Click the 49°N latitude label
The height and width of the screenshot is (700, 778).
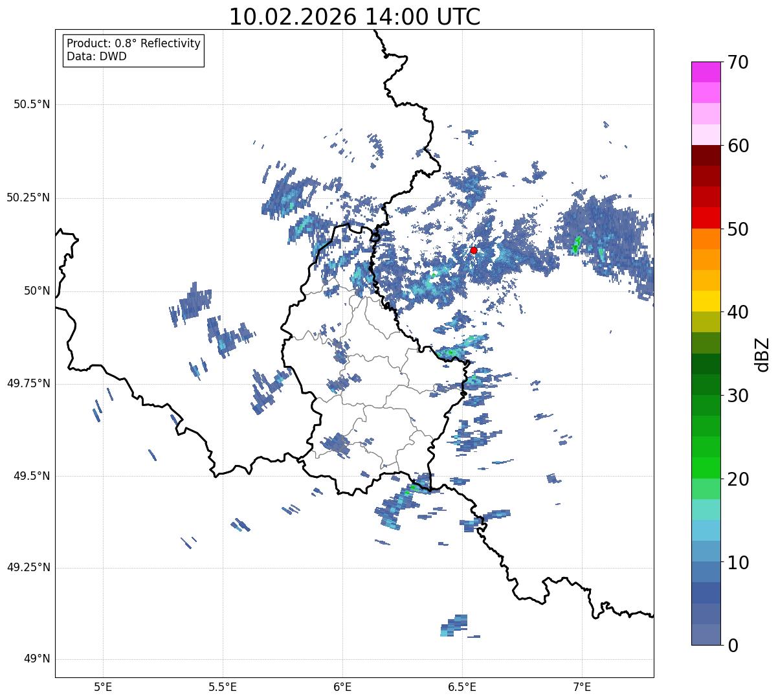tap(37, 659)
